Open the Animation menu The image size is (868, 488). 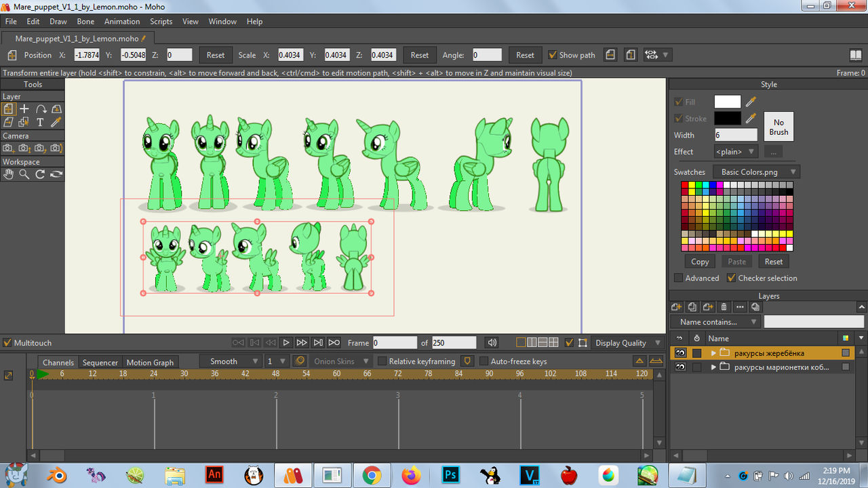pyautogui.click(x=121, y=22)
